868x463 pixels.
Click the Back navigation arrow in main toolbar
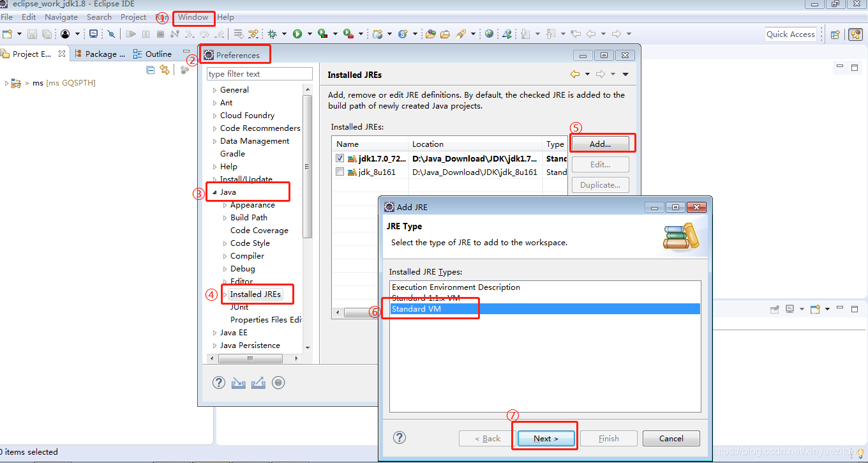pos(591,34)
